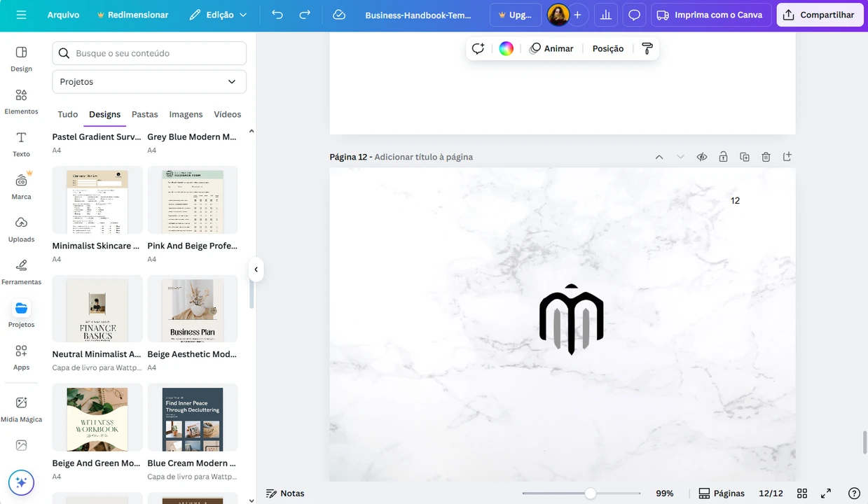Expand the Projetos dropdown
Viewport: 868px width, 504px height.
tap(149, 82)
